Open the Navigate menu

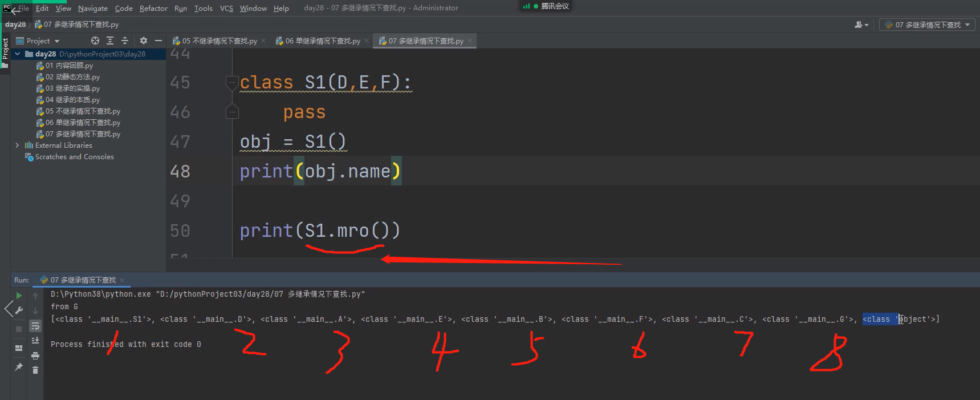[x=93, y=8]
